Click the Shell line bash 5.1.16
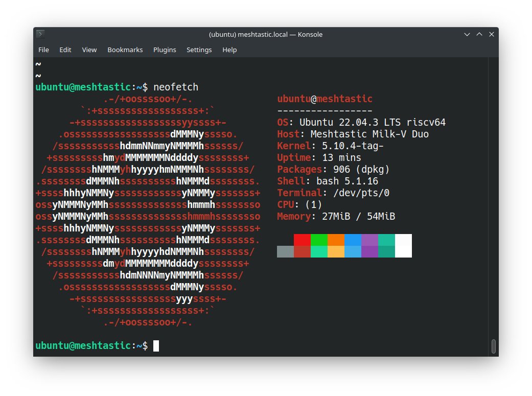The height and width of the screenshot is (396, 532). 328,181
